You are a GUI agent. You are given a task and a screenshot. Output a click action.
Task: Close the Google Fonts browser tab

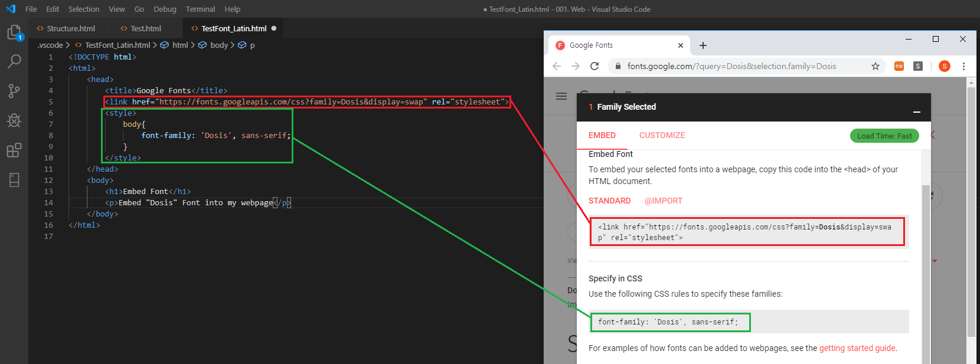[681, 45]
